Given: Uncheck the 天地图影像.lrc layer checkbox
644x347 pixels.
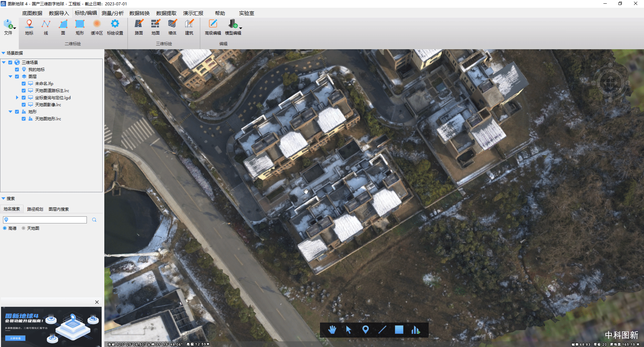Looking at the screenshot, I should coord(23,105).
